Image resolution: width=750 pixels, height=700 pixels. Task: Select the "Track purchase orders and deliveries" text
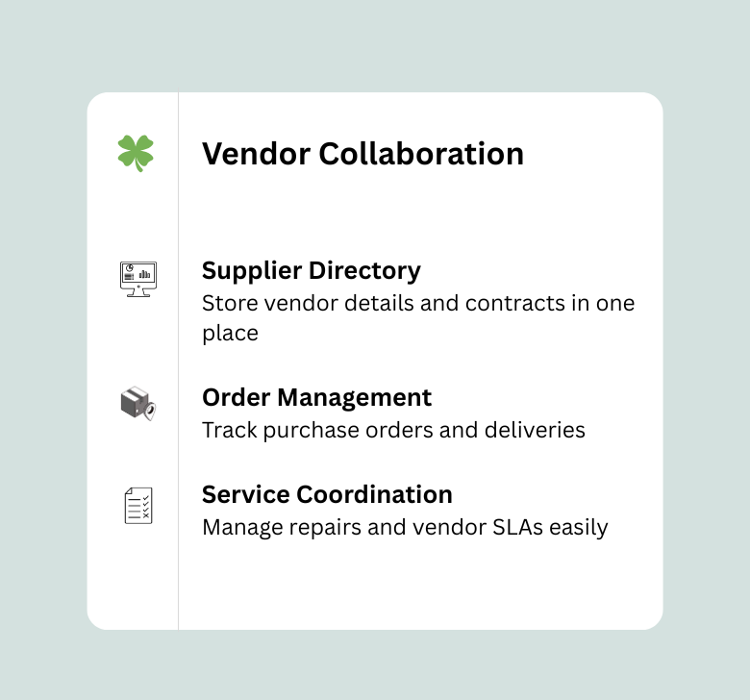pos(393,430)
